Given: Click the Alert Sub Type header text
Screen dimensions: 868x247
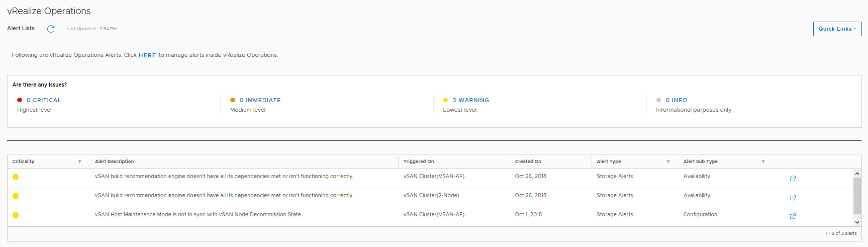Looking at the screenshot, I should pos(700,161).
